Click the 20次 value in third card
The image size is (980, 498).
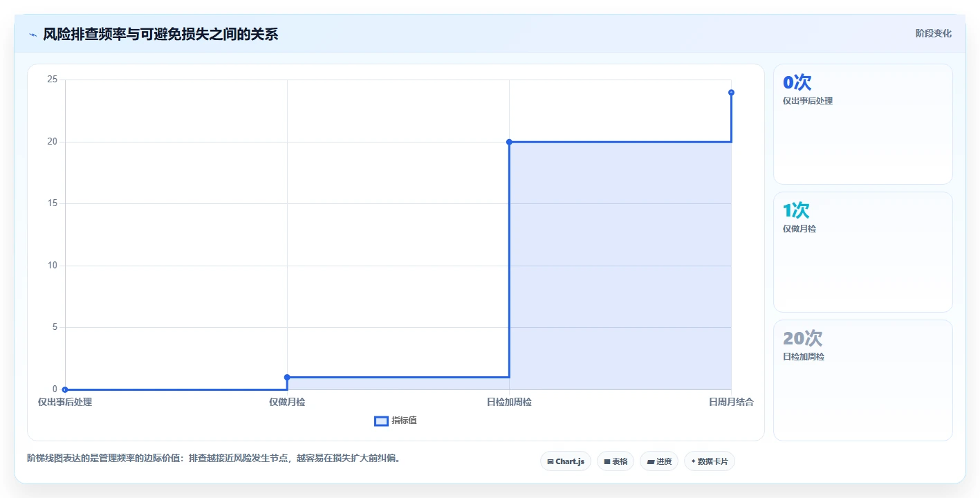[x=802, y=338]
